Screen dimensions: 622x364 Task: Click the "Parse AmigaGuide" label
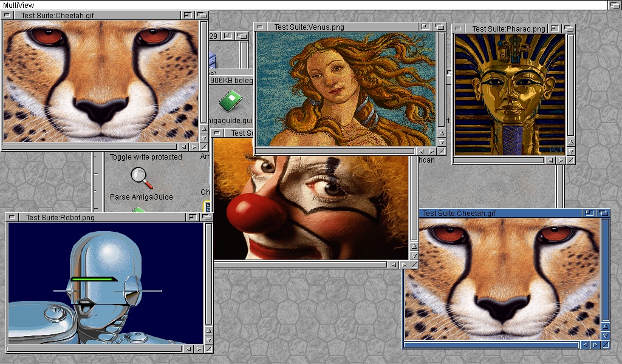(141, 197)
